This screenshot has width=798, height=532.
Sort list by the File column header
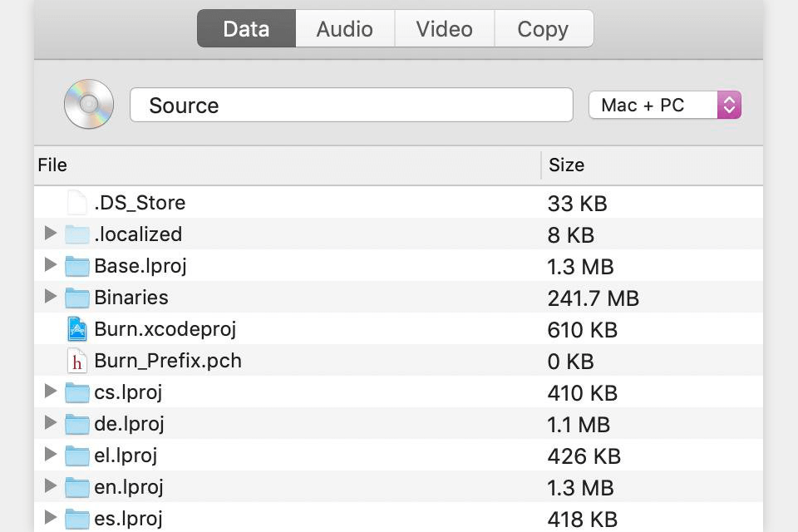click(287, 165)
